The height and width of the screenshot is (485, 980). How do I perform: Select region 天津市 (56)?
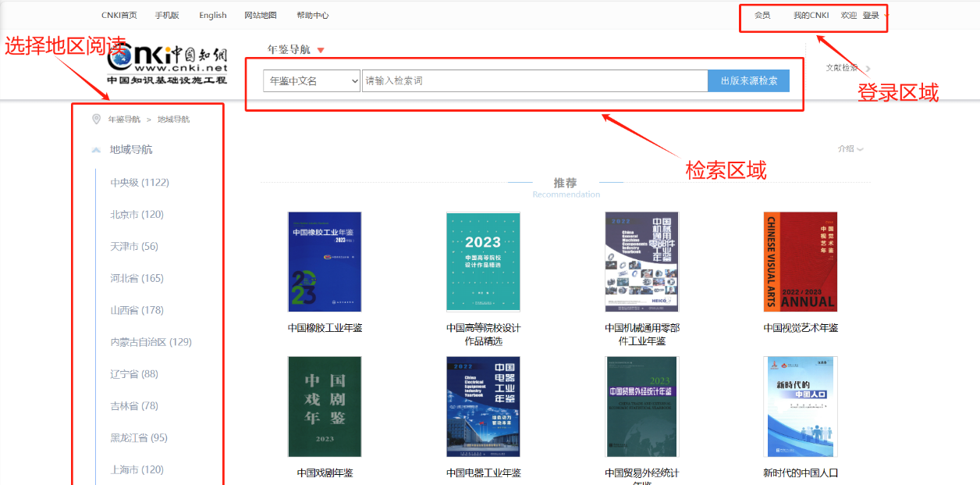coord(134,247)
